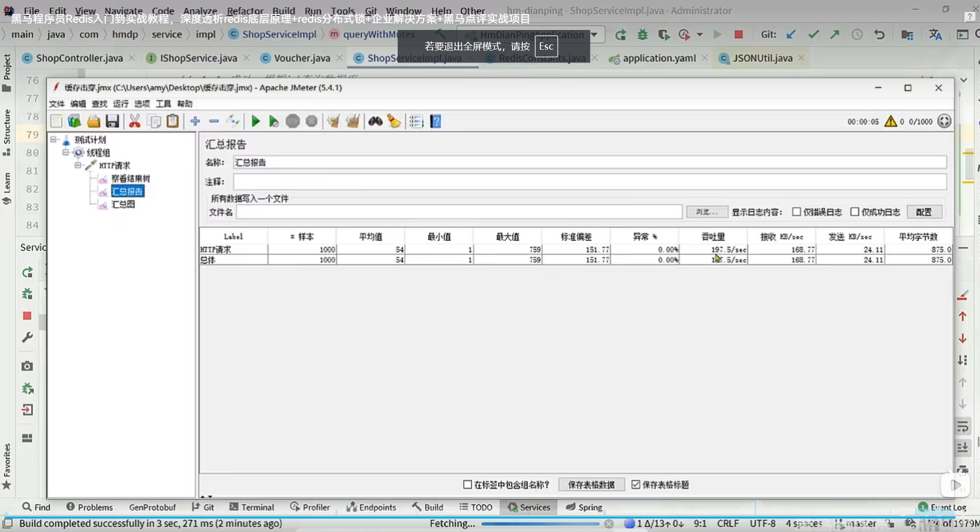Save the JMeter test plan
Screen dimensions: 980x532
click(x=112, y=121)
